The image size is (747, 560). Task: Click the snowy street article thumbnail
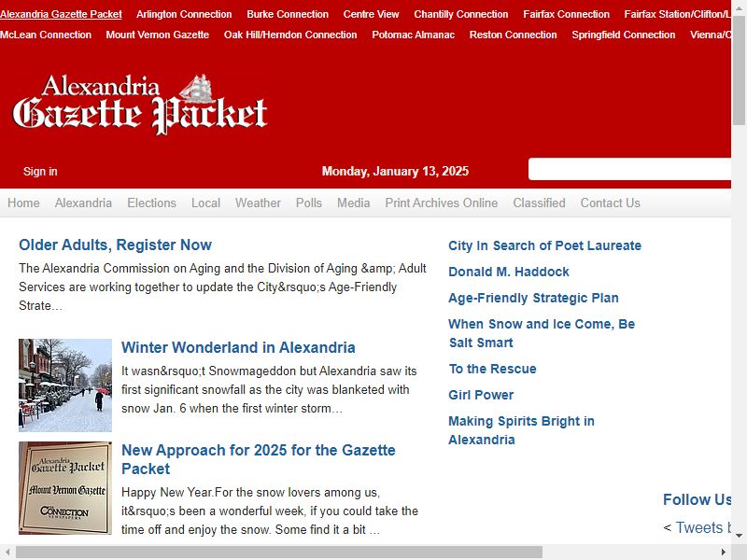coord(65,385)
